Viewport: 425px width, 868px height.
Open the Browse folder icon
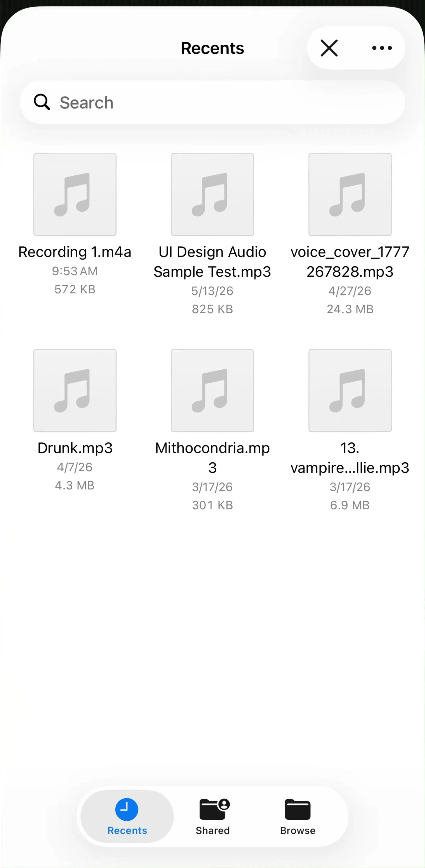coord(298,809)
